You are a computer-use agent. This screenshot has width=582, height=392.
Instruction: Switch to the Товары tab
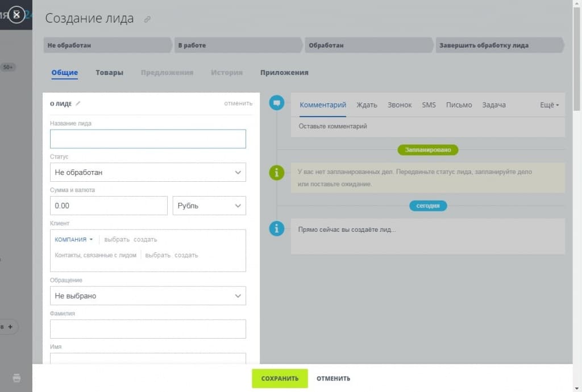[x=109, y=73]
